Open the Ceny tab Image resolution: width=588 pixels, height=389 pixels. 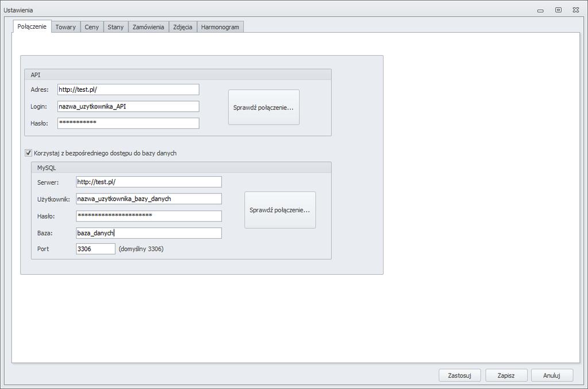91,27
